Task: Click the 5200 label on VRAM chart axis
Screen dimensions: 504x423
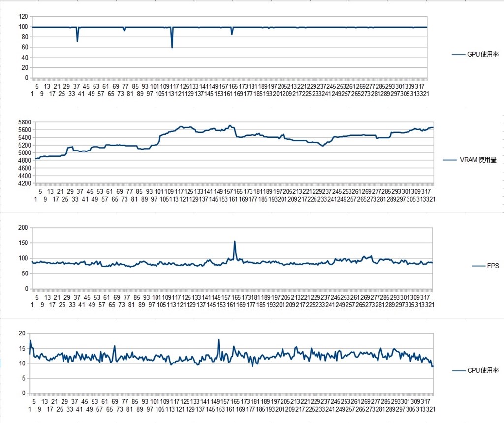Action: pyautogui.click(x=25, y=145)
